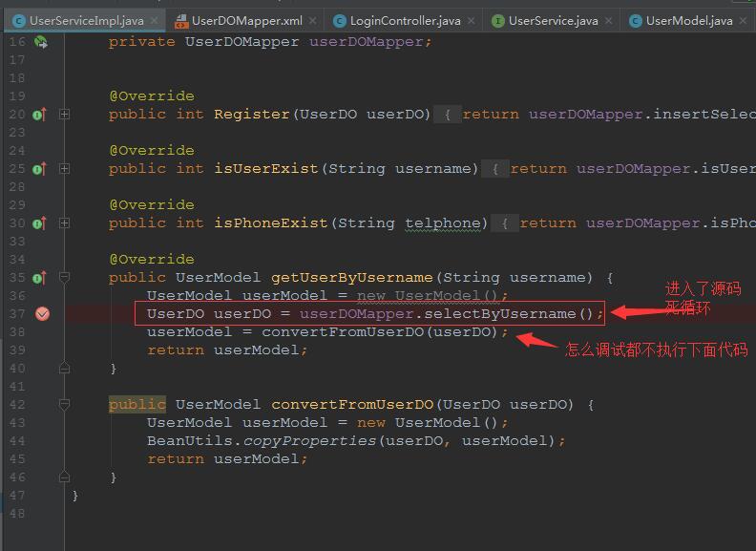The height and width of the screenshot is (551, 756).
Task: Click 'userDOMapper' field name on line 16
Action: pos(367,42)
